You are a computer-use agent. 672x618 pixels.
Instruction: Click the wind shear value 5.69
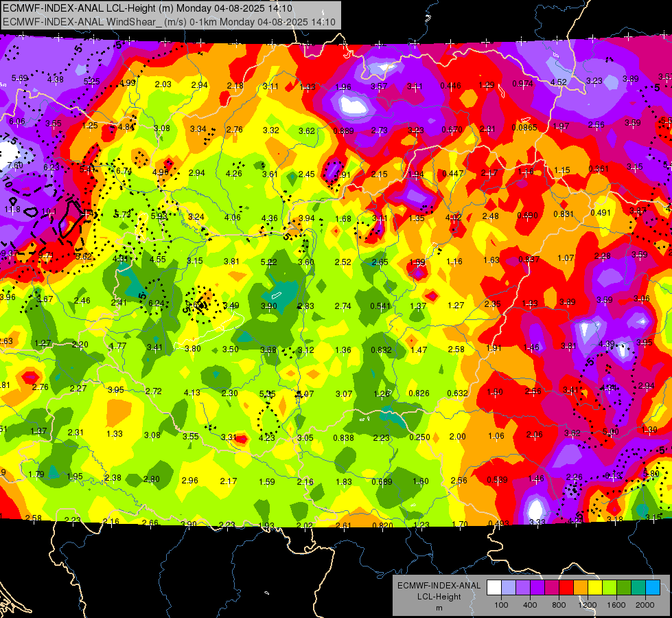[20, 78]
